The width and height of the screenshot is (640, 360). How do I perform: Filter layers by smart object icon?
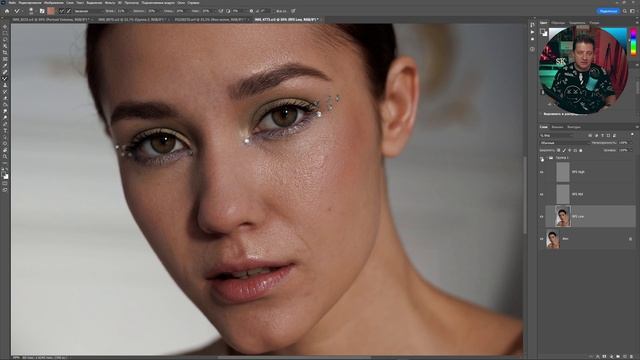tap(614, 136)
